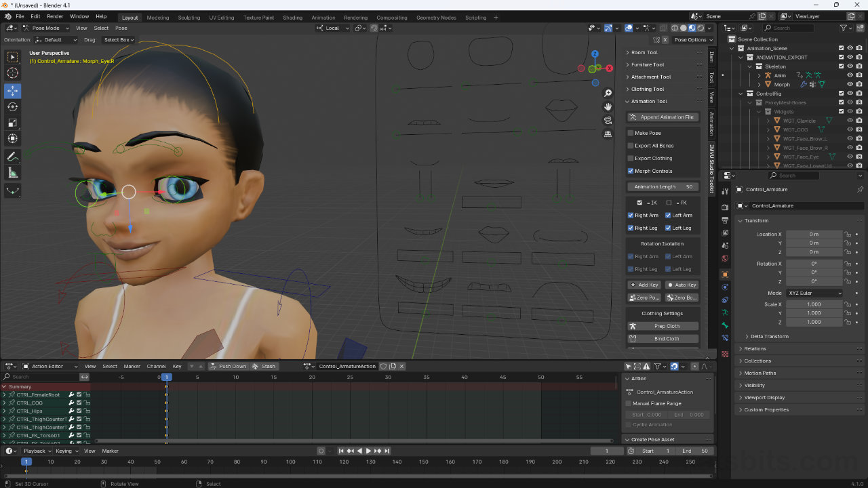Image resolution: width=868 pixels, height=488 pixels.
Task: Uncheck the IK Left Leg checkbox
Action: [x=668, y=228]
